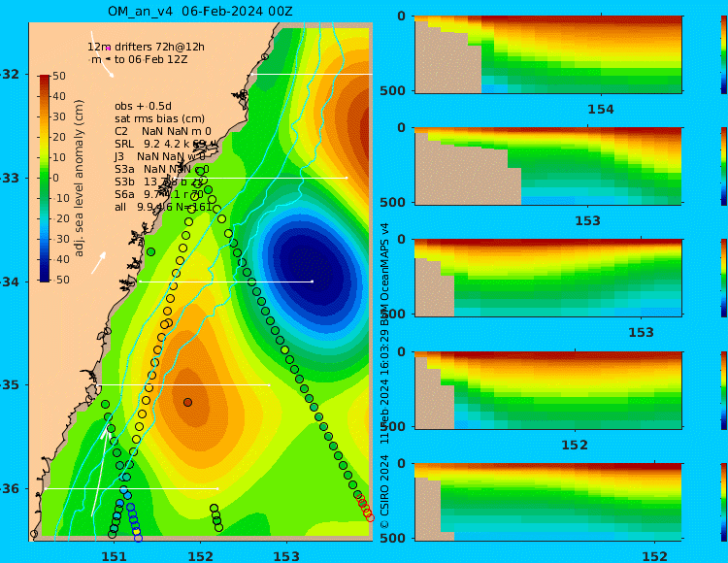
Task: Click the "12m drifters 72h@12h" legend text
Action: coord(146,47)
